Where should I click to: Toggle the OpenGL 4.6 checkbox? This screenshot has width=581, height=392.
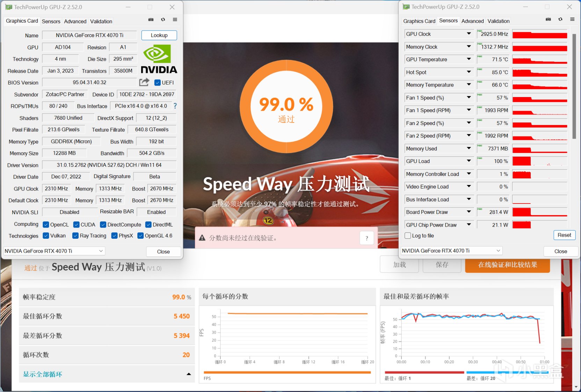point(140,236)
